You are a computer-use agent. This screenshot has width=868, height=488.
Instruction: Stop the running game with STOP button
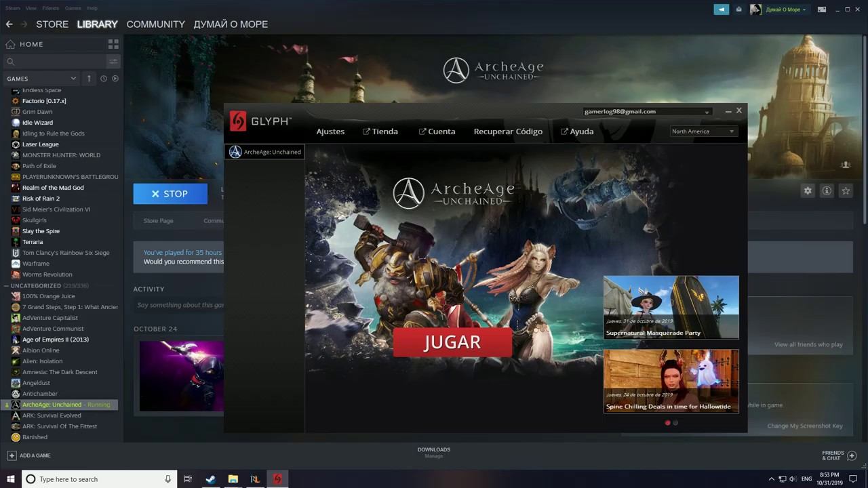(170, 194)
